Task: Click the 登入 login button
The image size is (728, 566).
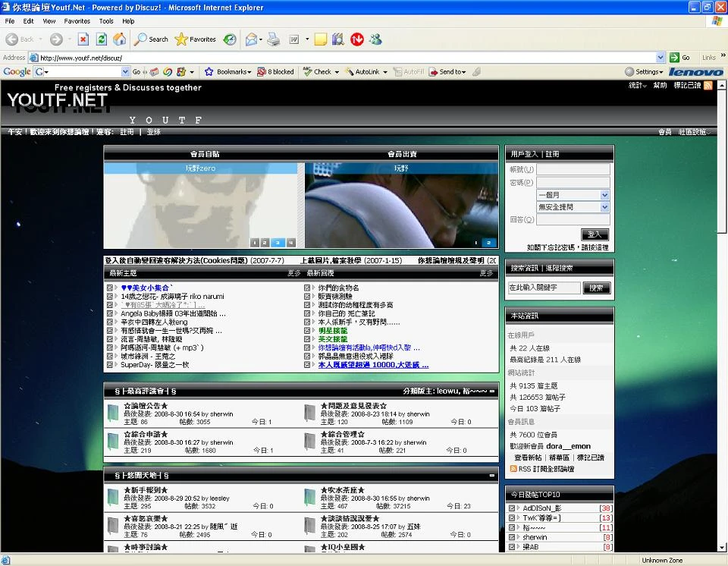Action: coord(595,234)
